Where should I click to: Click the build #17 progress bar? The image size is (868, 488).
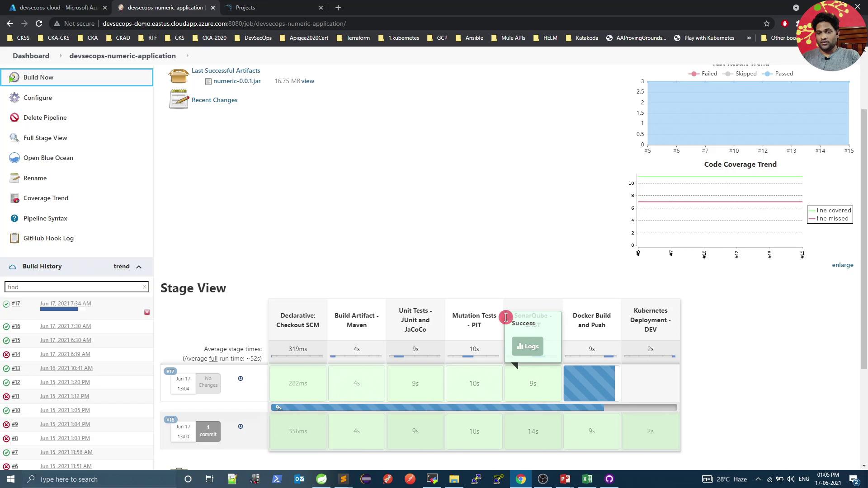tap(59, 309)
